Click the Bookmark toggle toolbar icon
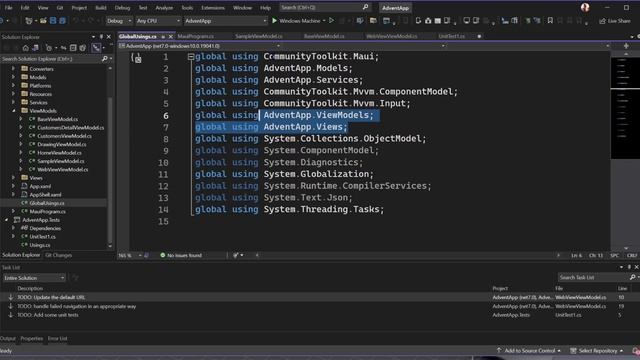This screenshot has width=640, height=360. coord(550,20)
